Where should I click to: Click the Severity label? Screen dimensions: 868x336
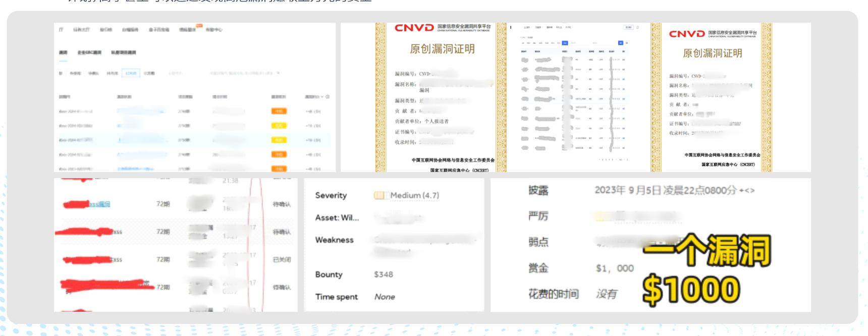331,195
